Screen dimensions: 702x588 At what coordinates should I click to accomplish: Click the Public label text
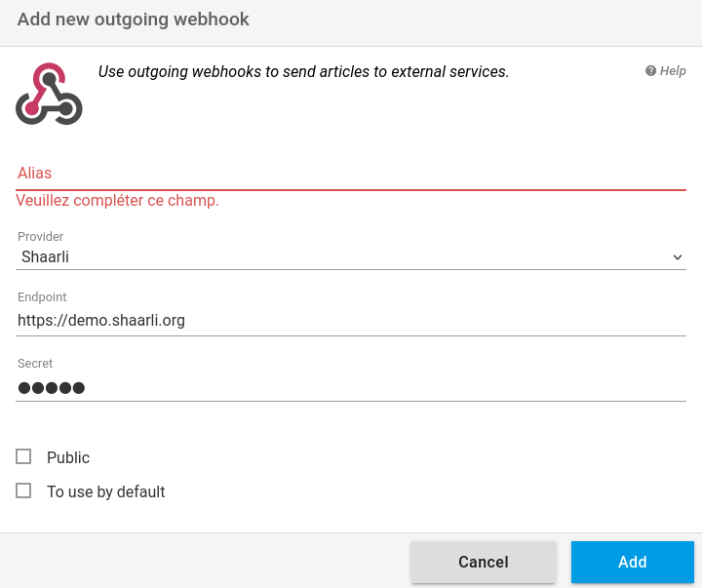pyautogui.click(x=68, y=457)
